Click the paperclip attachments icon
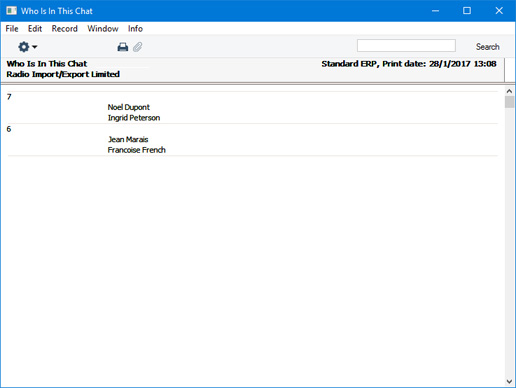Image resolution: width=516 pixels, height=388 pixels. tap(138, 47)
